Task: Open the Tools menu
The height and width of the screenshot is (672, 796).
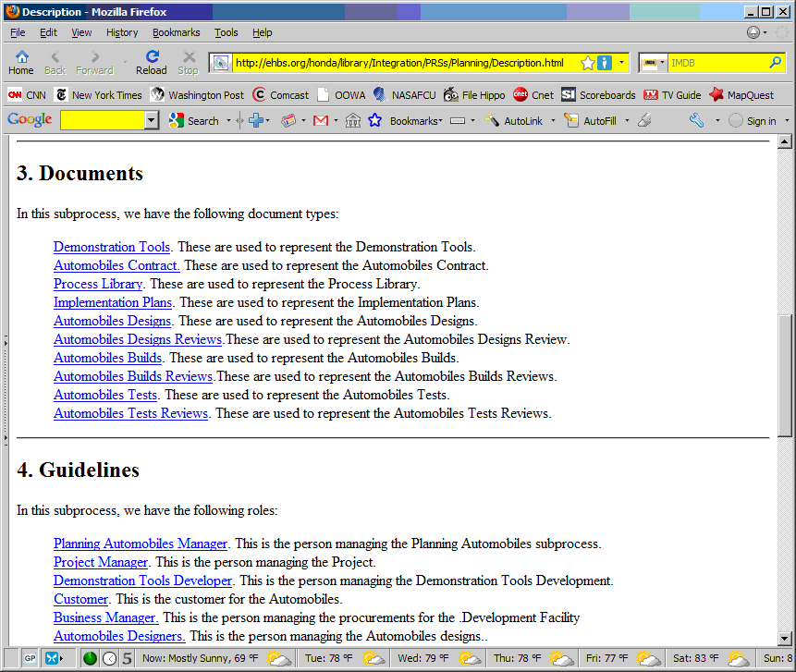Action: tap(226, 32)
